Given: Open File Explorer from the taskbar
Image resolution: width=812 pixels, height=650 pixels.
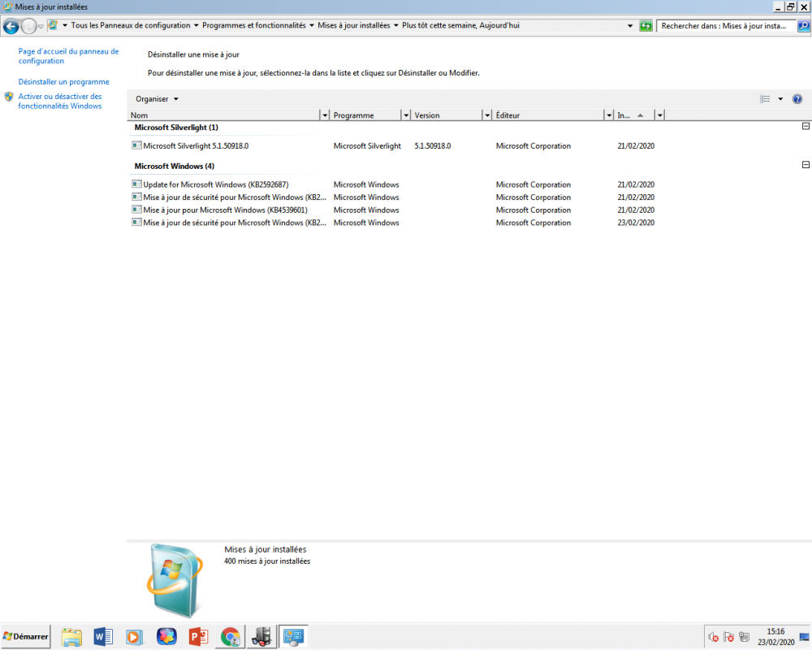Looking at the screenshot, I should (71, 637).
